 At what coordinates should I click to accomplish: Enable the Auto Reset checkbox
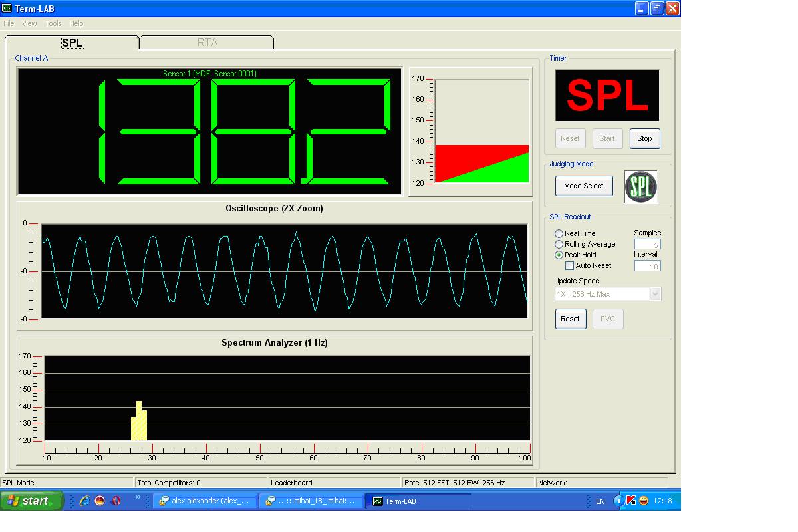pyautogui.click(x=570, y=265)
